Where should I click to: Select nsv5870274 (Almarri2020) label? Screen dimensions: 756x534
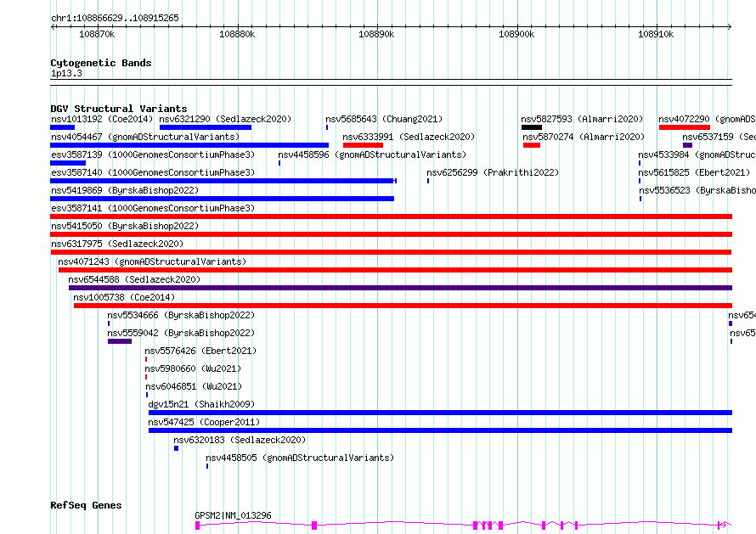coord(584,137)
